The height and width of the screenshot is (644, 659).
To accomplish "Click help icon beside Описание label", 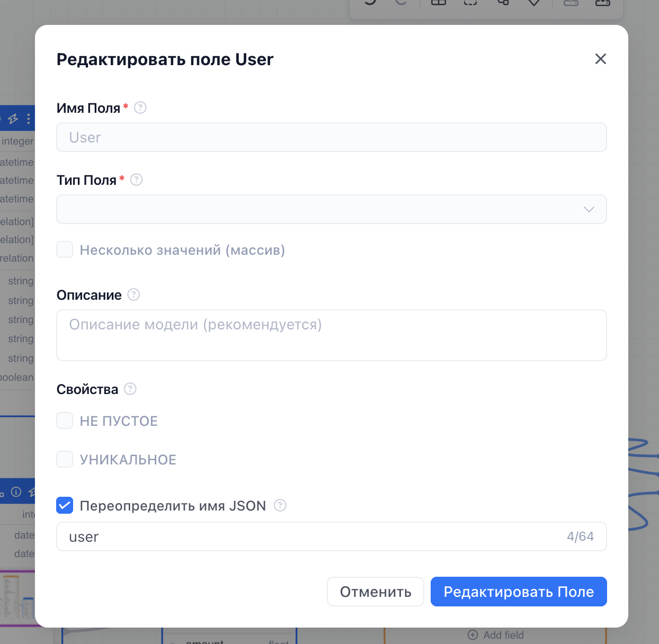I will click(x=133, y=294).
